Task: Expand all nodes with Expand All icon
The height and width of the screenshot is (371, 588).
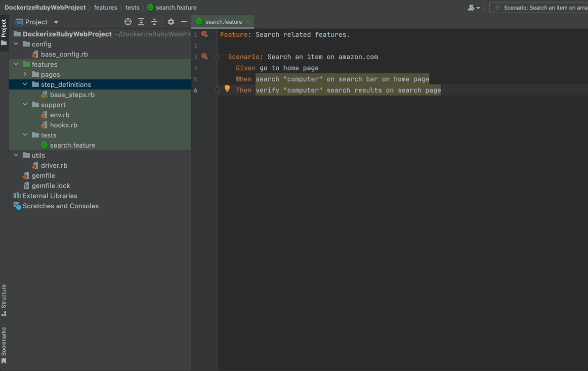Action: pyautogui.click(x=141, y=22)
